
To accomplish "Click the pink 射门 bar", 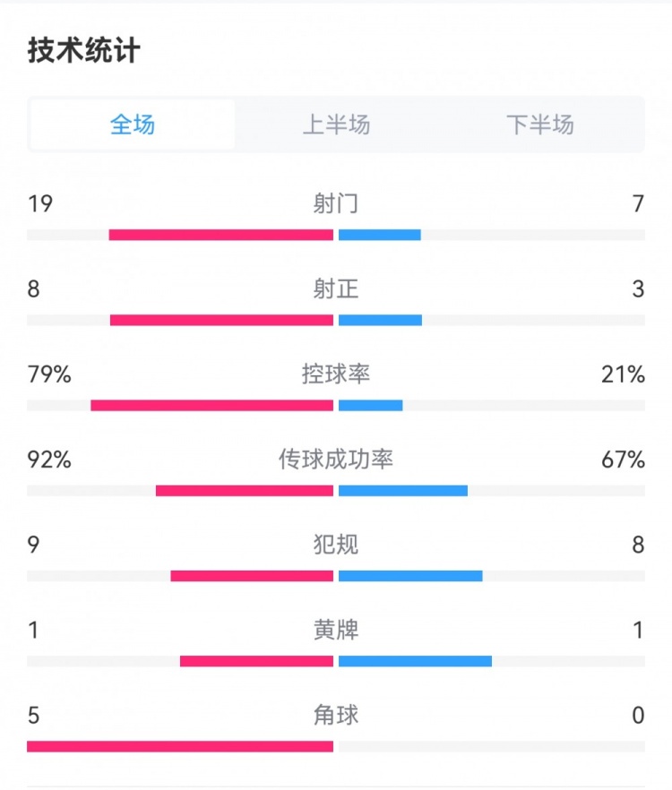I will point(221,236).
